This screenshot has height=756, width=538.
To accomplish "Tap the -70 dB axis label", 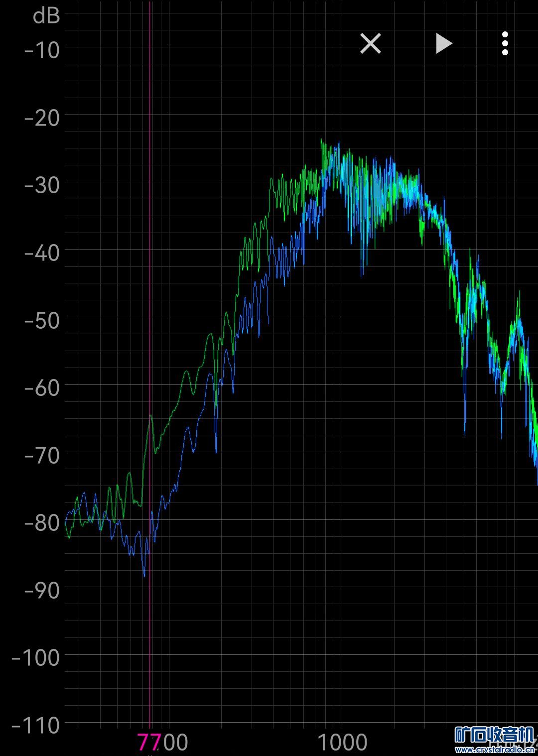I will coord(42,455).
